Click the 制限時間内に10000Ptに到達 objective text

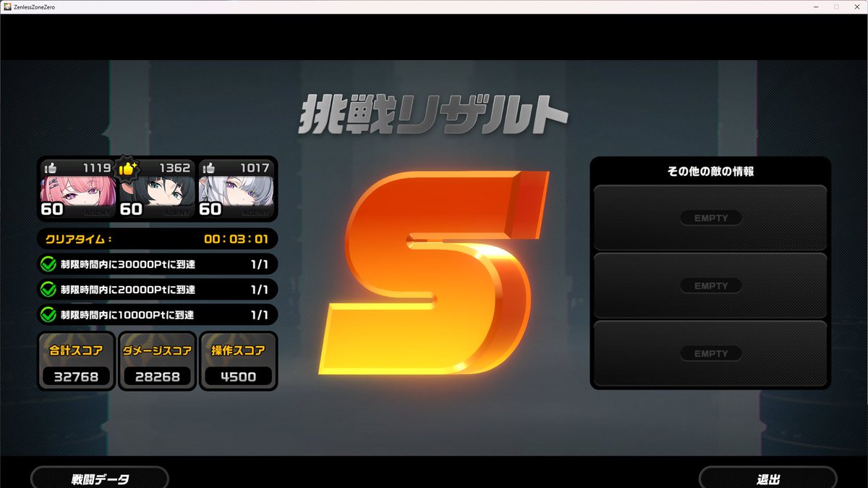[127, 315]
